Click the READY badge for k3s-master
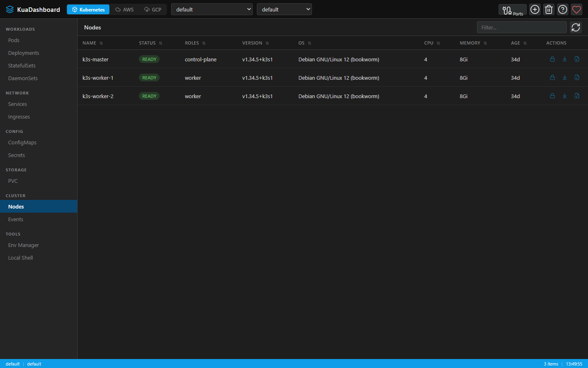This screenshot has width=588, height=368. pyautogui.click(x=149, y=59)
